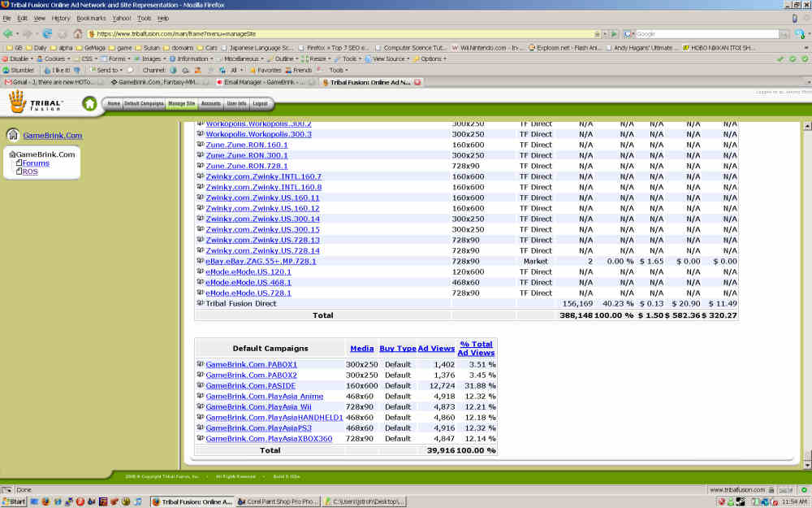Image resolution: width=812 pixels, height=508 pixels.
Task: Click the Firefox home toolbar icon
Action: click(78, 34)
